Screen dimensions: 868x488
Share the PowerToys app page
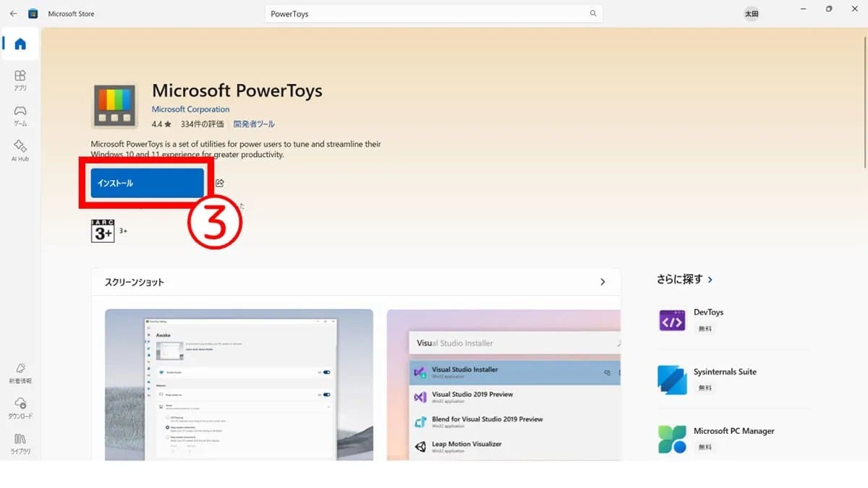[x=220, y=183]
